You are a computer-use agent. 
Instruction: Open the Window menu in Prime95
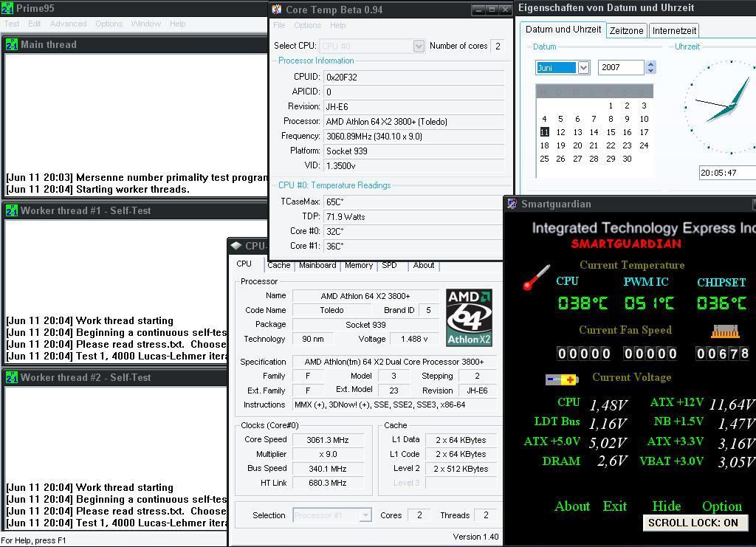pos(145,24)
